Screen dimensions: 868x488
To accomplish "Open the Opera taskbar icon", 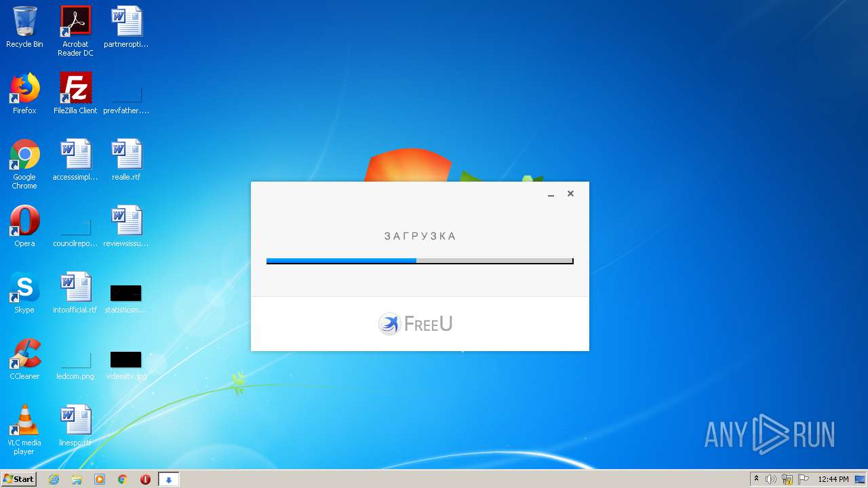I will click(145, 479).
